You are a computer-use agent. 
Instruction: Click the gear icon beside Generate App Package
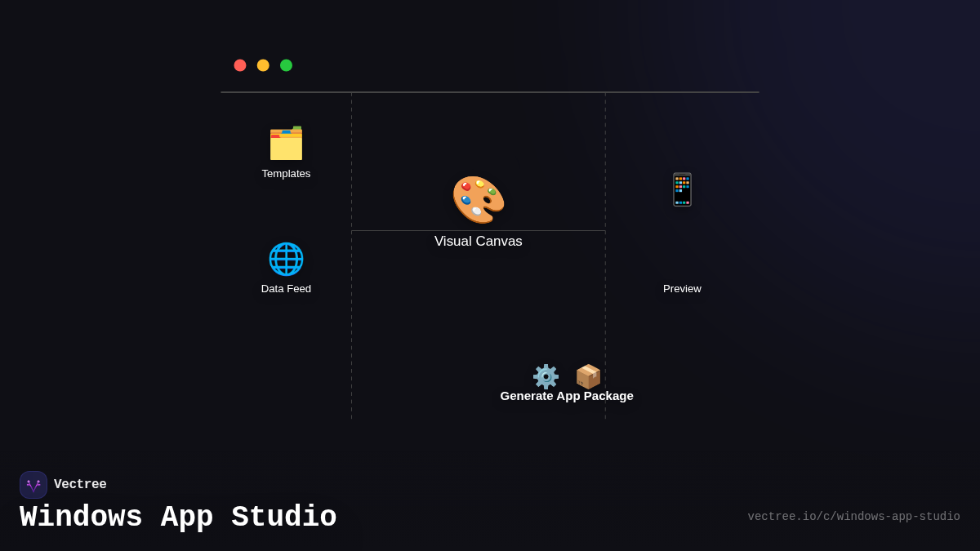tap(546, 376)
